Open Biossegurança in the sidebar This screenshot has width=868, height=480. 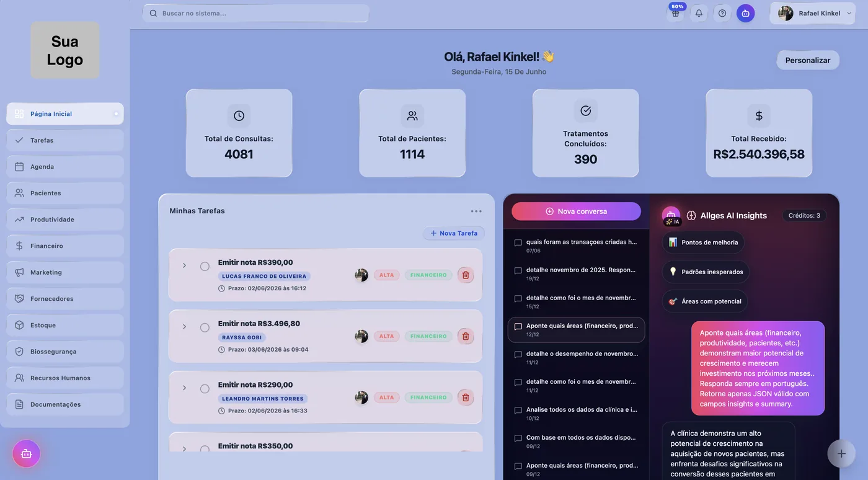point(65,352)
